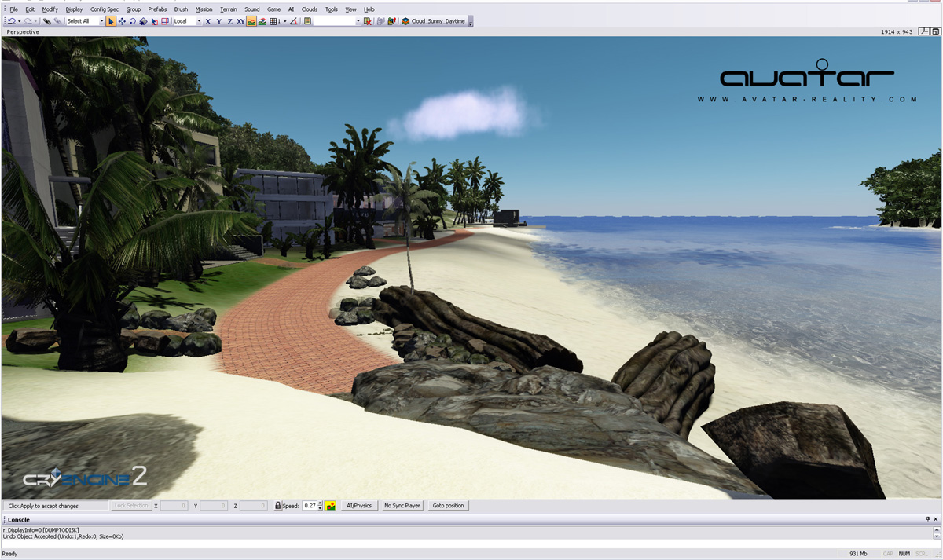Viewport: 943px width, 560px height.
Task: Click the terrain/camera icon beside Speed
Action: (x=331, y=506)
